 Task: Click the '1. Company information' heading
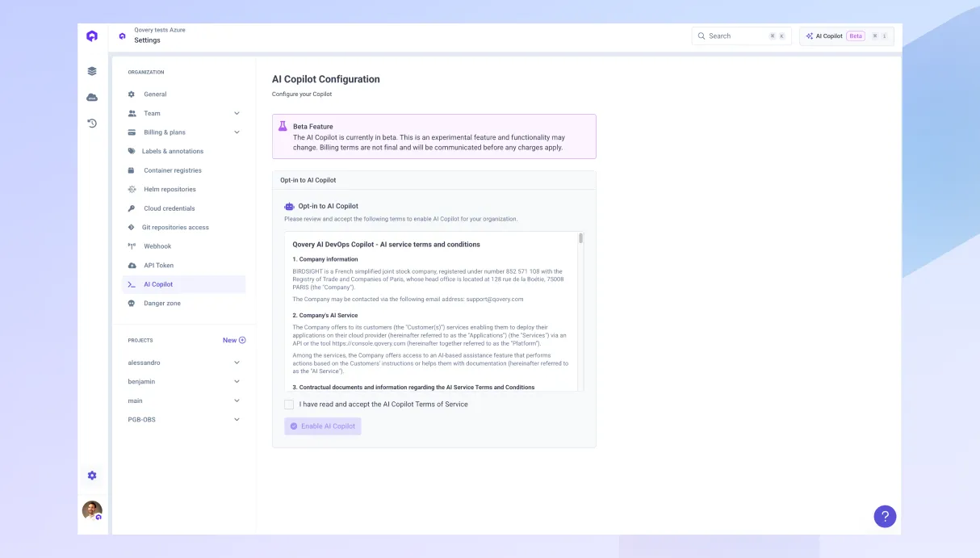[325, 259]
